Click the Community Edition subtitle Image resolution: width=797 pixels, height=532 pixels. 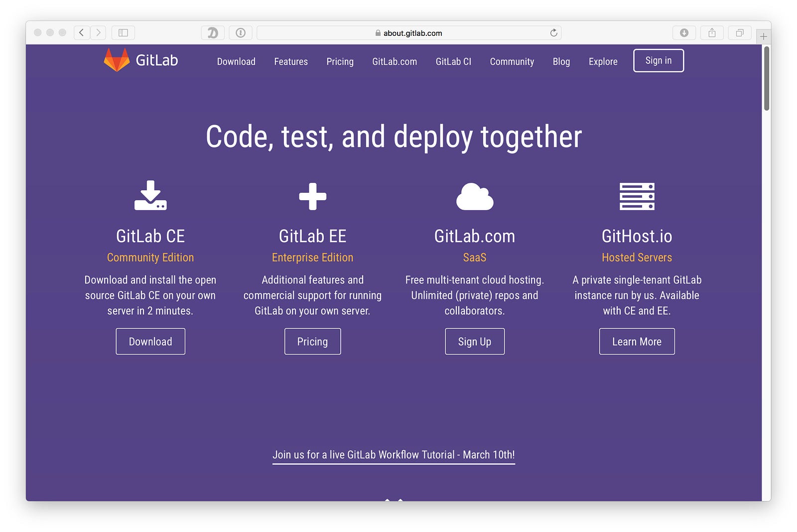150,258
